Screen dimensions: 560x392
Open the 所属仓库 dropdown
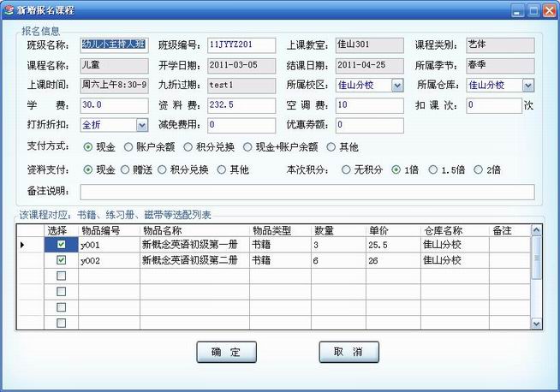tap(528, 86)
